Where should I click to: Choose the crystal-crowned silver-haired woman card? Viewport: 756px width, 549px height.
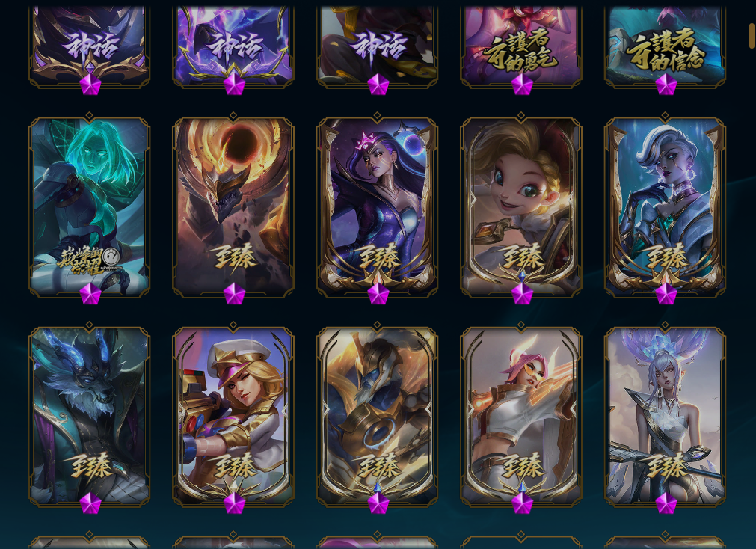coord(665,417)
